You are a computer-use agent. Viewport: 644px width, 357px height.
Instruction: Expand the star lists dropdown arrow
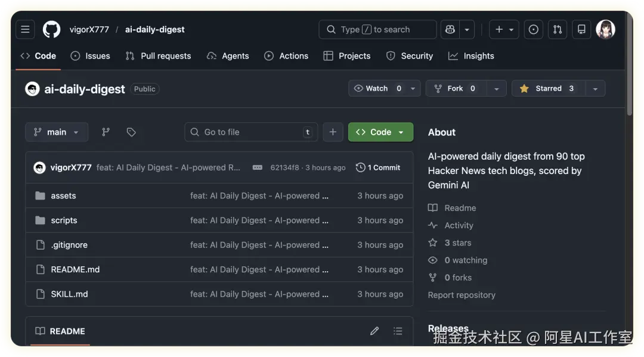pyautogui.click(x=595, y=89)
